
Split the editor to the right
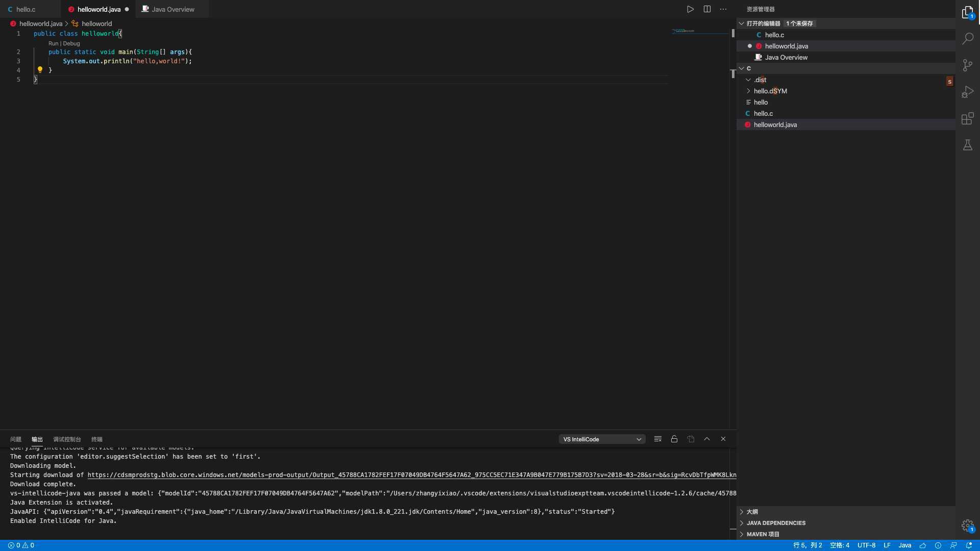pyautogui.click(x=707, y=9)
